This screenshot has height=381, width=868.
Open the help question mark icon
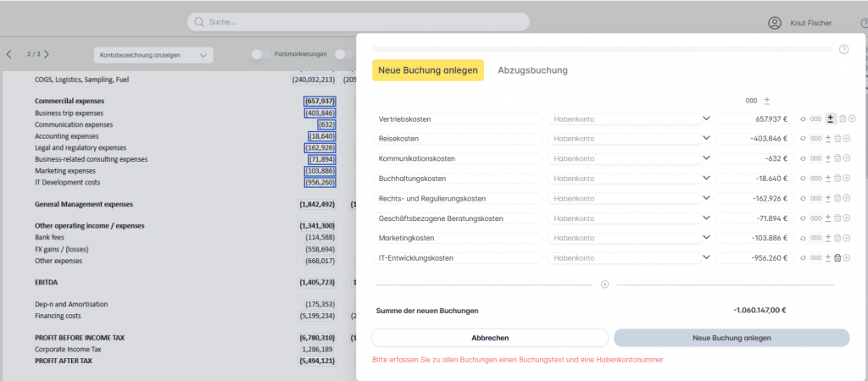click(x=843, y=49)
